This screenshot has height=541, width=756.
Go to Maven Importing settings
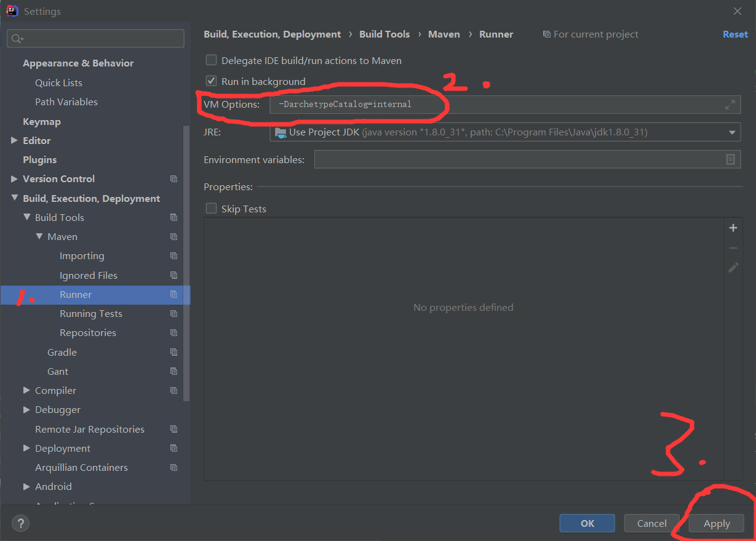(82, 256)
